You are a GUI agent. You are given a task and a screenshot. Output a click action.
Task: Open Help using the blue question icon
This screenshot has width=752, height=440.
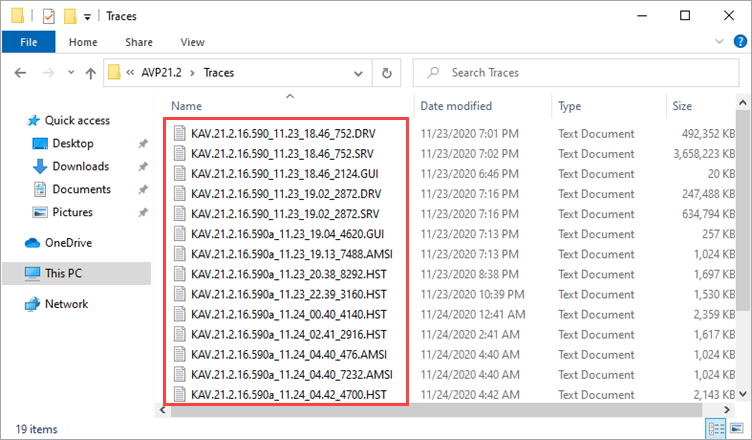tap(740, 41)
